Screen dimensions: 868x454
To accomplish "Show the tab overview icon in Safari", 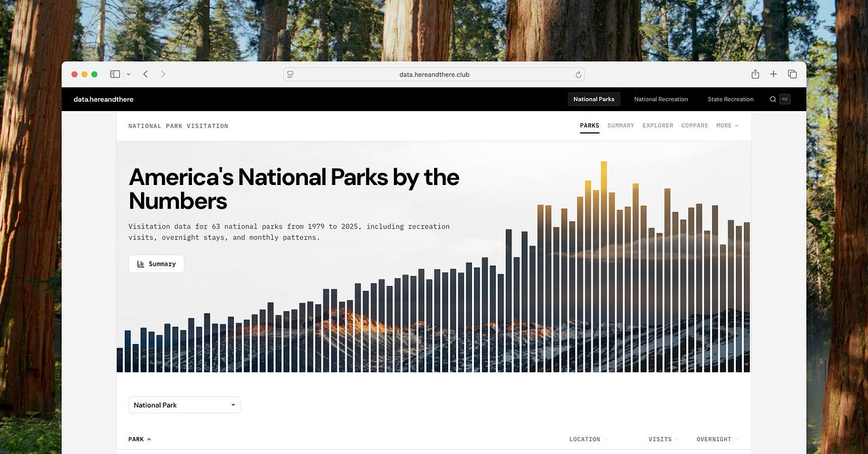I will [792, 74].
